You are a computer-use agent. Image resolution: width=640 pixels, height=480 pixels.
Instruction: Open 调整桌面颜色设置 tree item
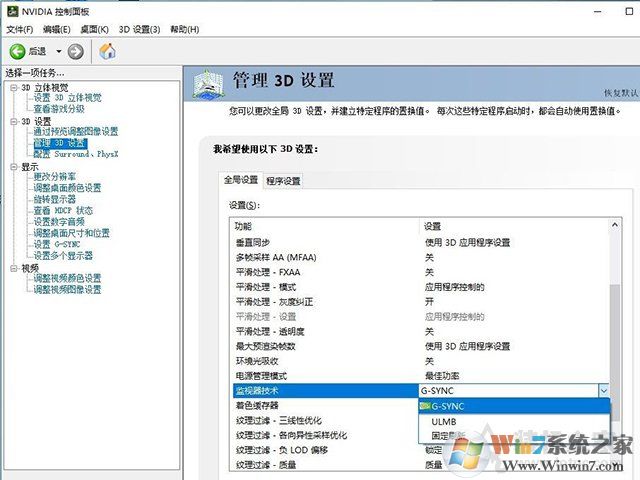[67, 188]
